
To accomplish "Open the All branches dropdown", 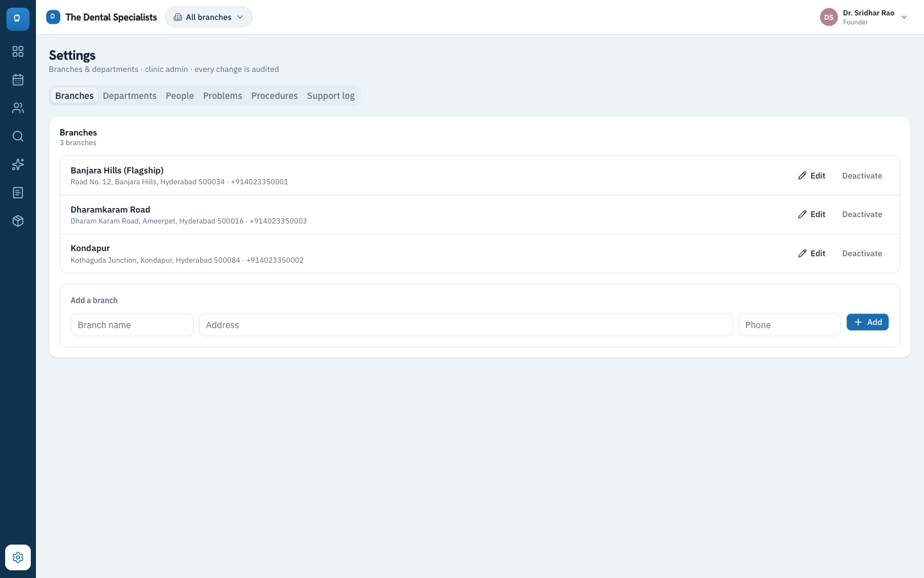I will [x=209, y=17].
